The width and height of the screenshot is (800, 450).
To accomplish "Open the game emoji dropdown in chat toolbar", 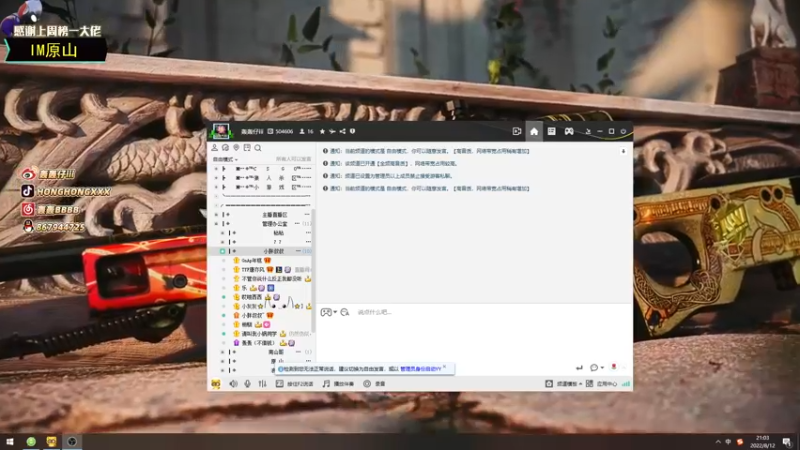I will [328, 312].
